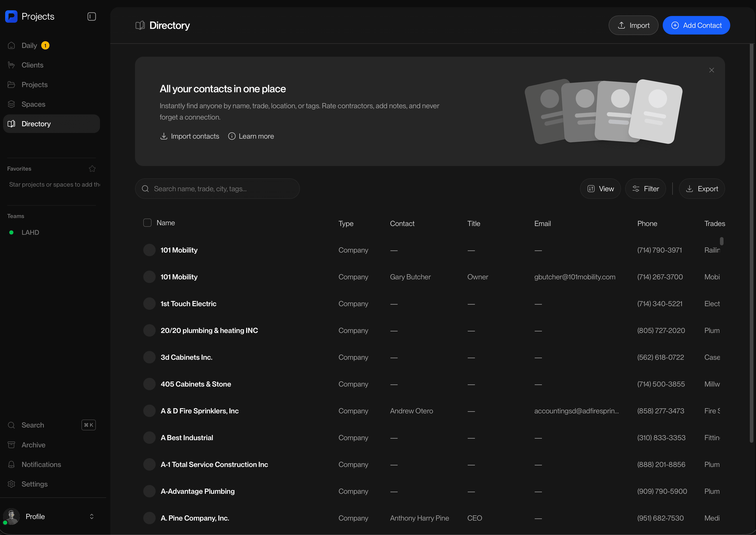The image size is (756, 535).
Task: Switch to the Clients section
Action: pyautogui.click(x=32, y=65)
